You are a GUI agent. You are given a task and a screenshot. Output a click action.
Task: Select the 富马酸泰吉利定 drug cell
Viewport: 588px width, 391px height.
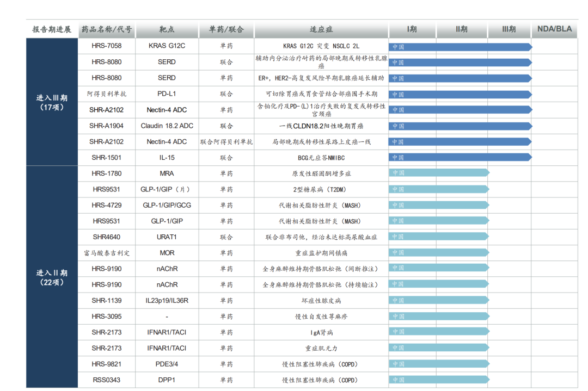[107, 253]
